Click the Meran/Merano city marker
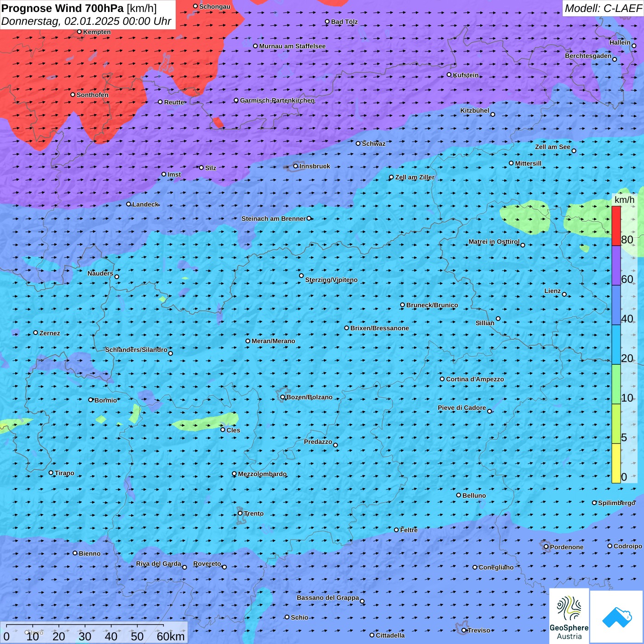Image resolution: width=644 pixels, height=644 pixels. (x=248, y=341)
